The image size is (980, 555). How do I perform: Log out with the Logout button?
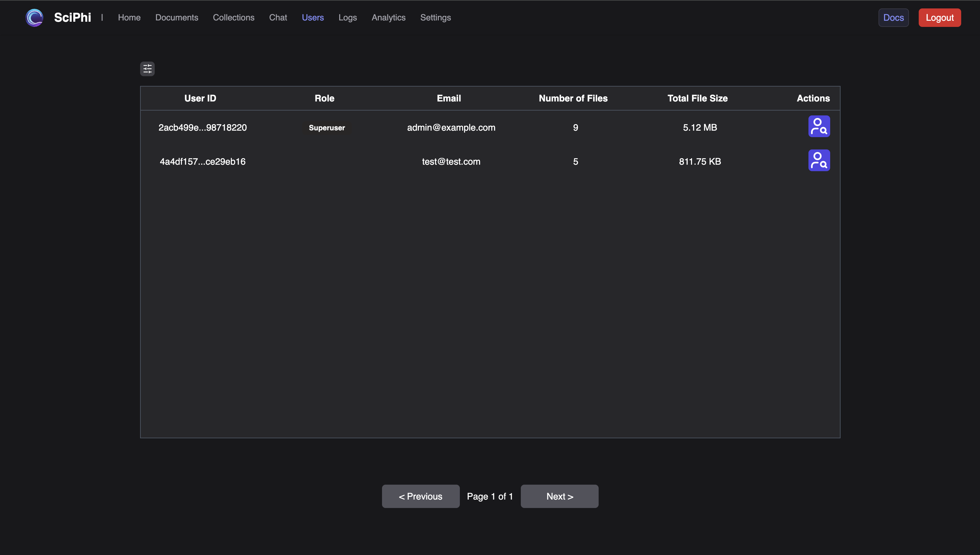click(x=939, y=18)
